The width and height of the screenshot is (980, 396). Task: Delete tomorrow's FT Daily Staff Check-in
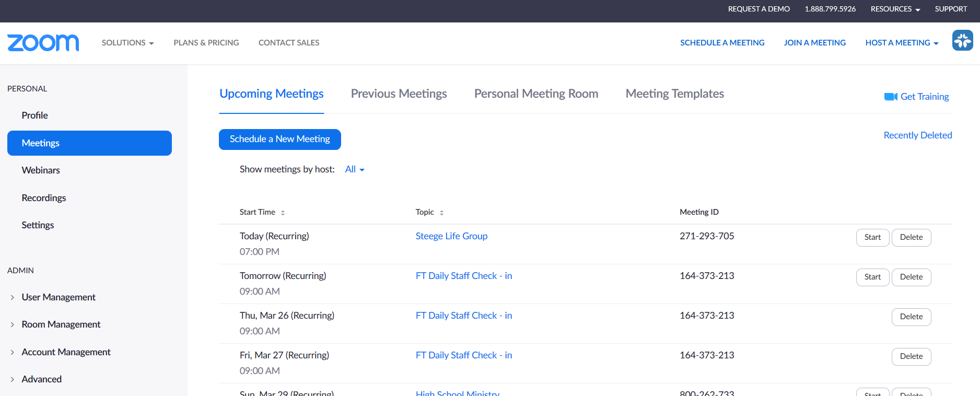pyautogui.click(x=911, y=277)
